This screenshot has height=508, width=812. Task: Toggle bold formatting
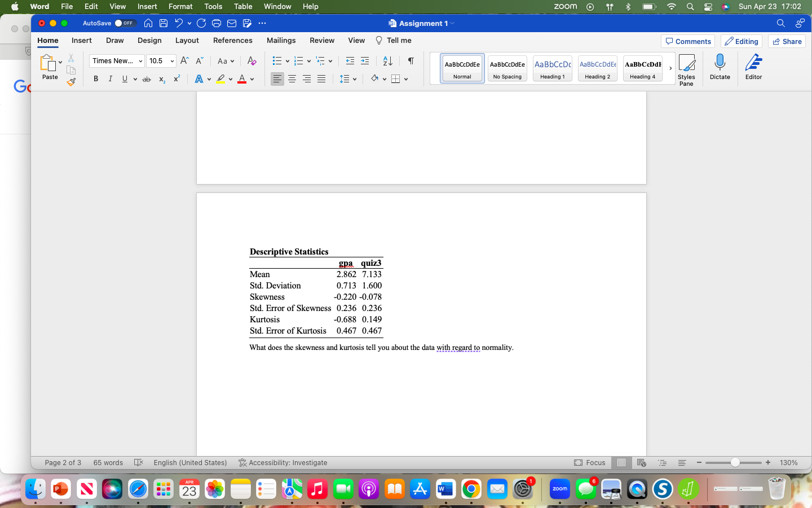click(95, 78)
